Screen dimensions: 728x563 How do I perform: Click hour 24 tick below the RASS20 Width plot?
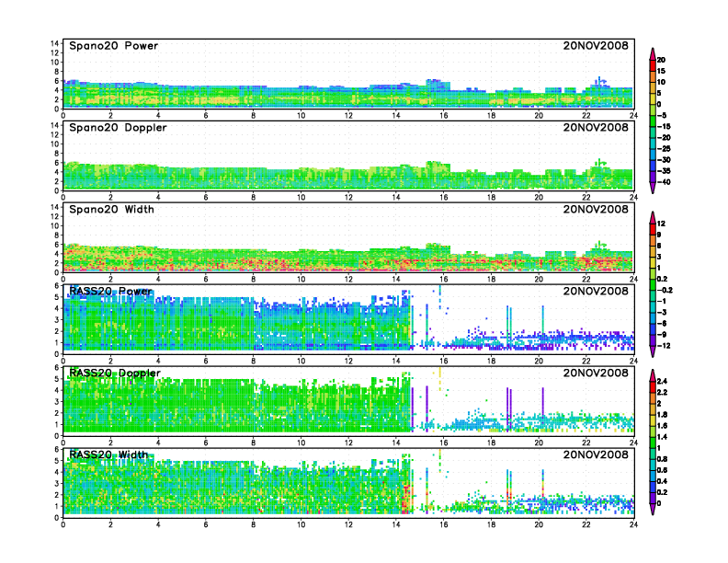pos(633,524)
